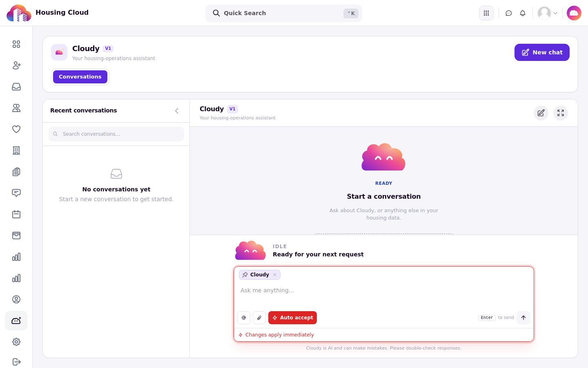Click the attach file paperclip button
The width and height of the screenshot is (588, 368).
pyautogui.click(x=259, y=318)
